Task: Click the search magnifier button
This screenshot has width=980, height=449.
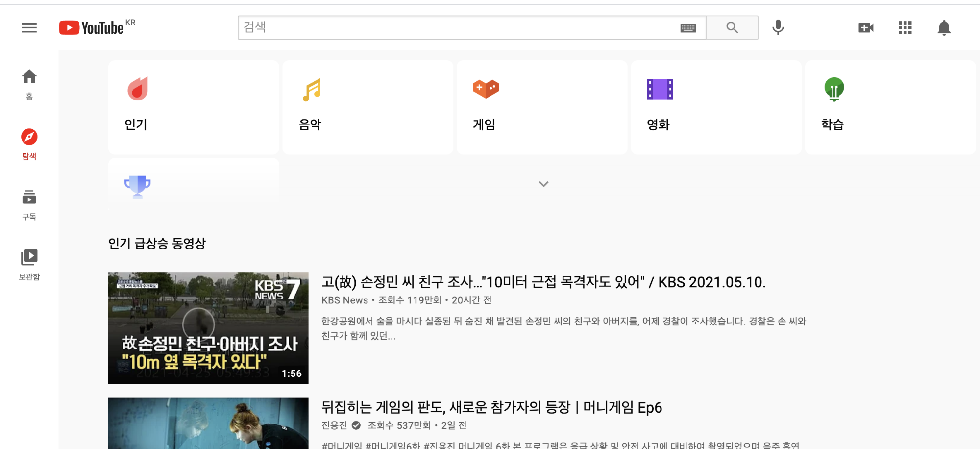Action: pyautogui.click(x=732, y=27)
